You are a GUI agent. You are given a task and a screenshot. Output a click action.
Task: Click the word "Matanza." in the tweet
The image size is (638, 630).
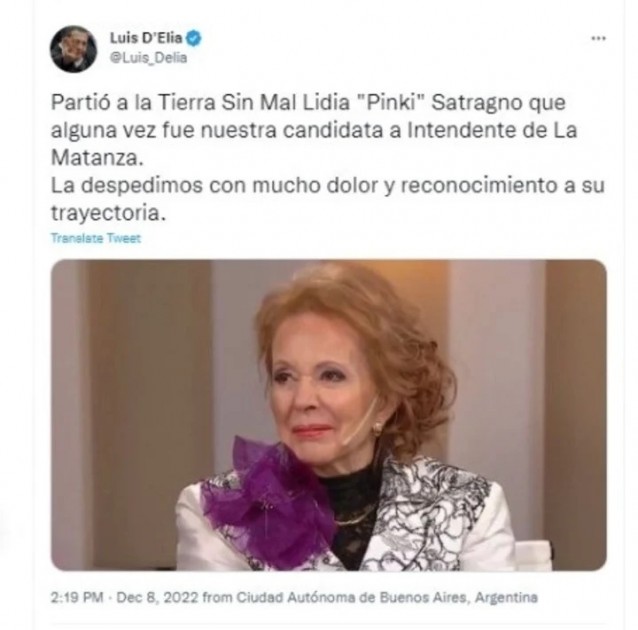pyautogui.click(x=97, y=158)
